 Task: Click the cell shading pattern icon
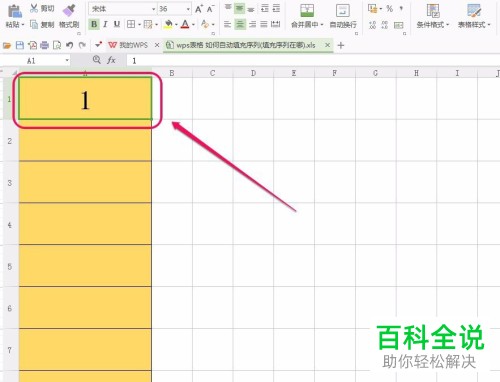[148, 24]
